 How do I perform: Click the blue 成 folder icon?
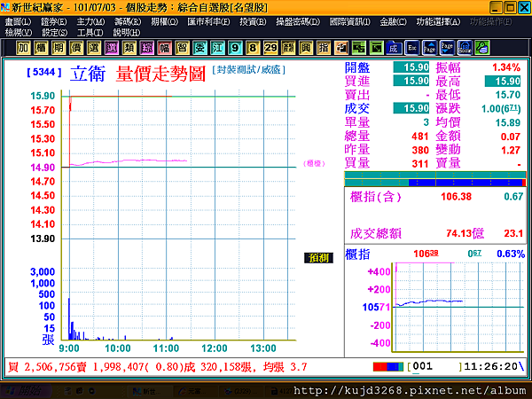pos(394,48)
